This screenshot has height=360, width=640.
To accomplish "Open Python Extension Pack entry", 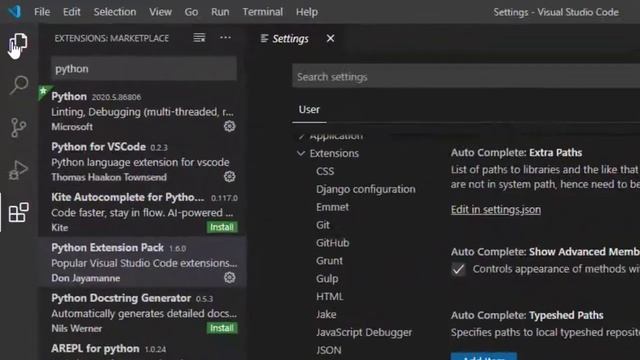I will point(143,262).
